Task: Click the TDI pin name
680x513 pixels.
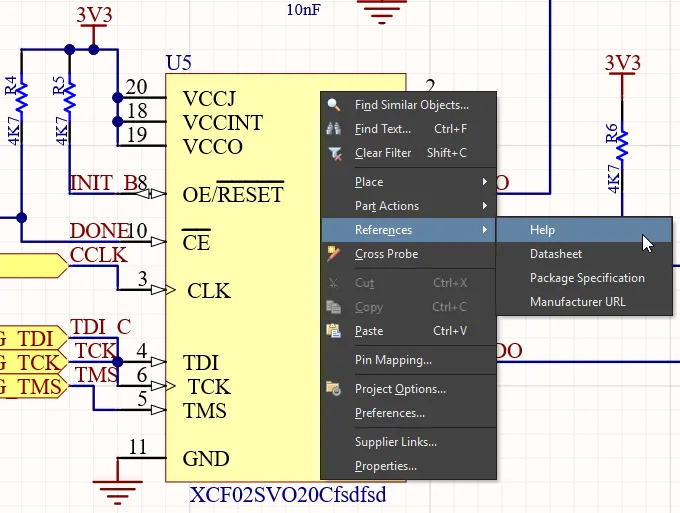Action: click(201, 363)
